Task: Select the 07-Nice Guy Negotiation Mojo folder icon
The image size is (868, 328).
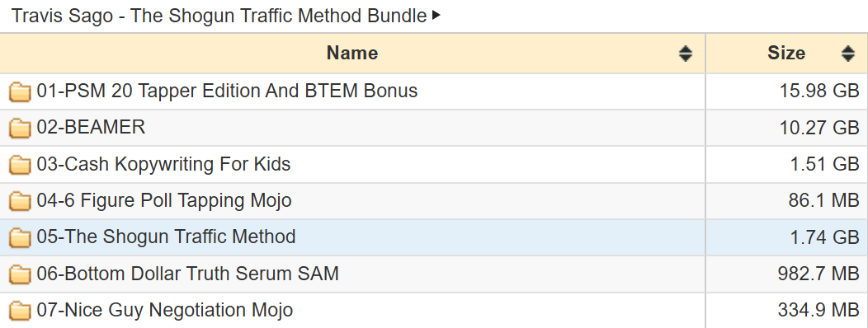Action: (20, 311)
